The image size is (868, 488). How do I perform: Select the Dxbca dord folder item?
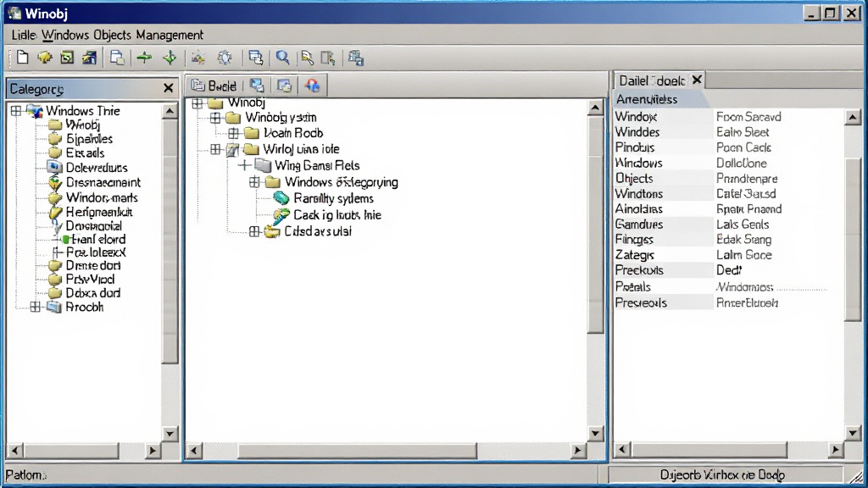(93, 293)
